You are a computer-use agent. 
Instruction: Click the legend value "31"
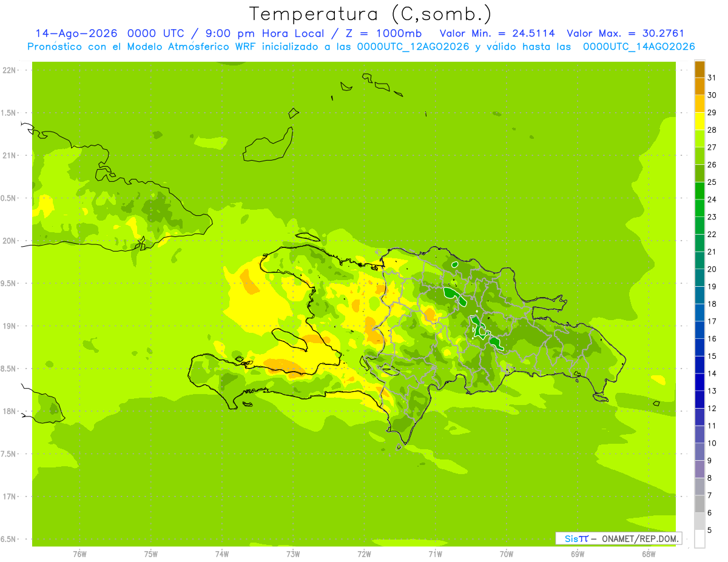[x=712, y=78]
